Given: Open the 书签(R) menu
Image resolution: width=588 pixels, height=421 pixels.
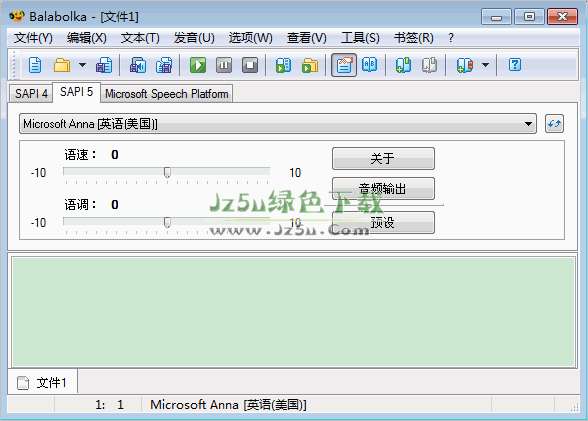Looking at the screenshot, I should [414, 38].
